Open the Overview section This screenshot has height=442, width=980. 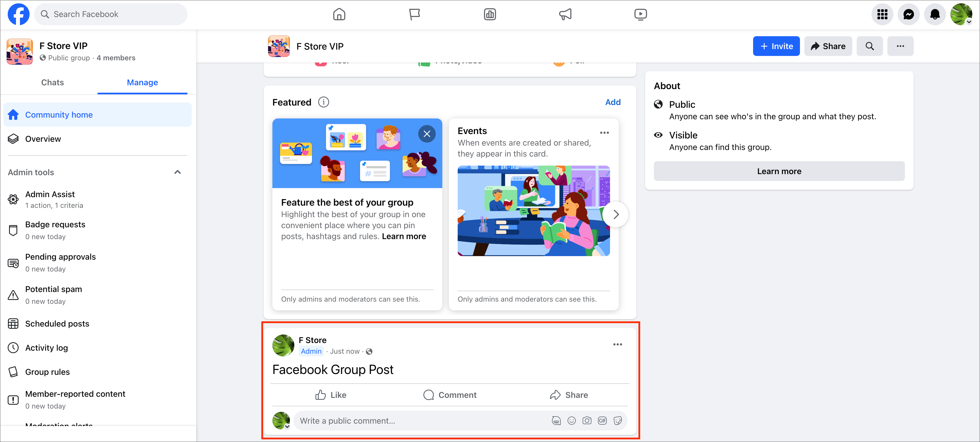coord(97,139)
